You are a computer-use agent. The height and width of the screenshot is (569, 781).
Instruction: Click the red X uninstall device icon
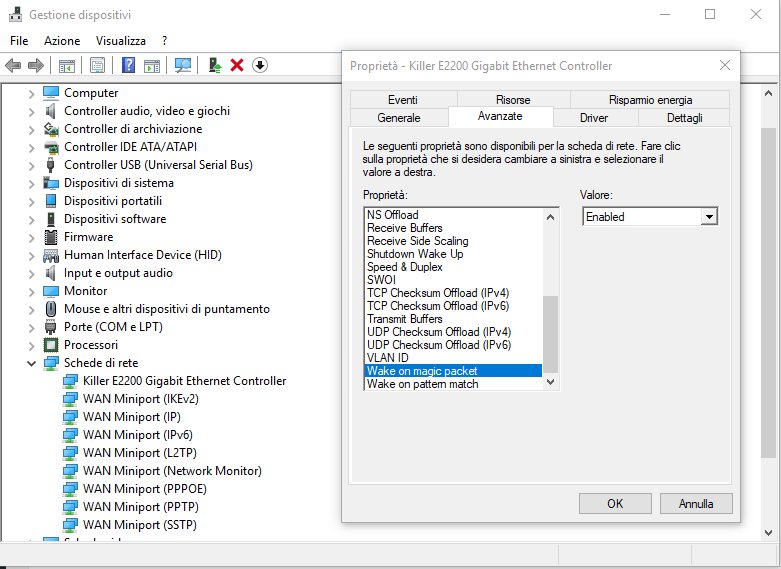point(237,65)
